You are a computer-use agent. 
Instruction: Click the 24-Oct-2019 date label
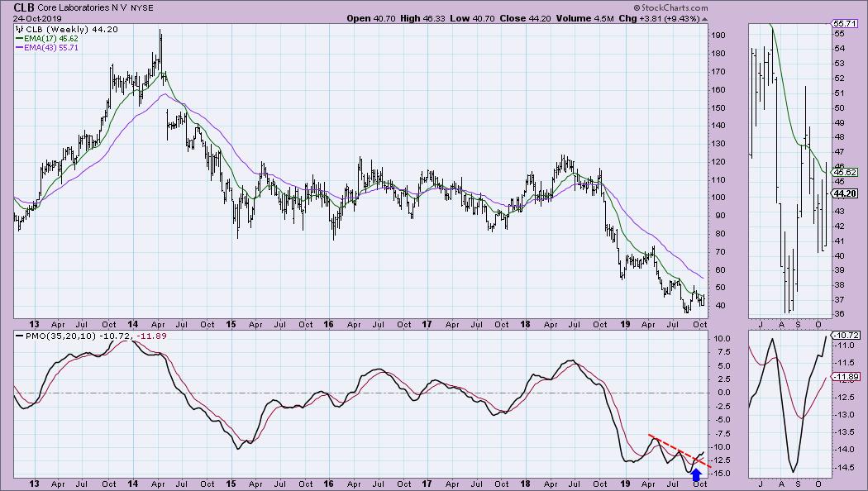(38, 18)
